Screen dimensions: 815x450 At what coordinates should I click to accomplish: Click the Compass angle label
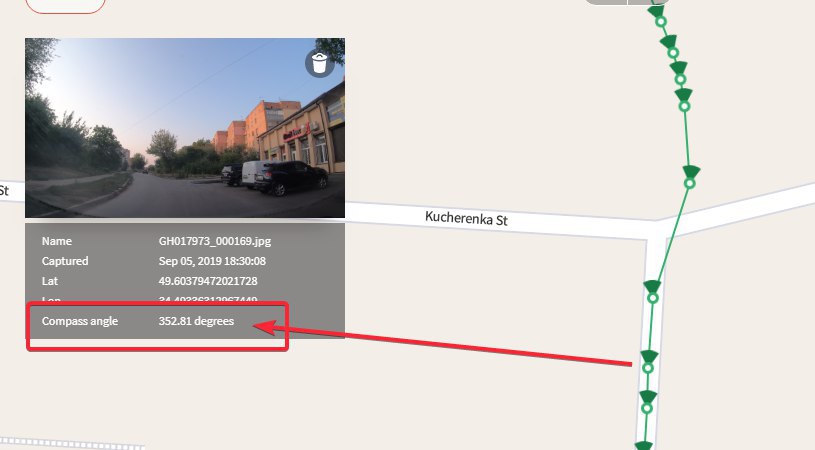click(x=80, y=321)
